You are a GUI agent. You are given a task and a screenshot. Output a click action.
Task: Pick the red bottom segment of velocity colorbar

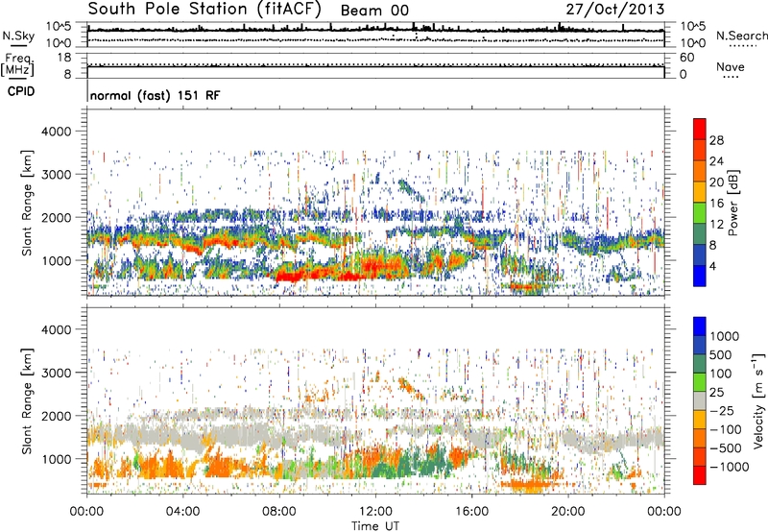coord(700,475)
